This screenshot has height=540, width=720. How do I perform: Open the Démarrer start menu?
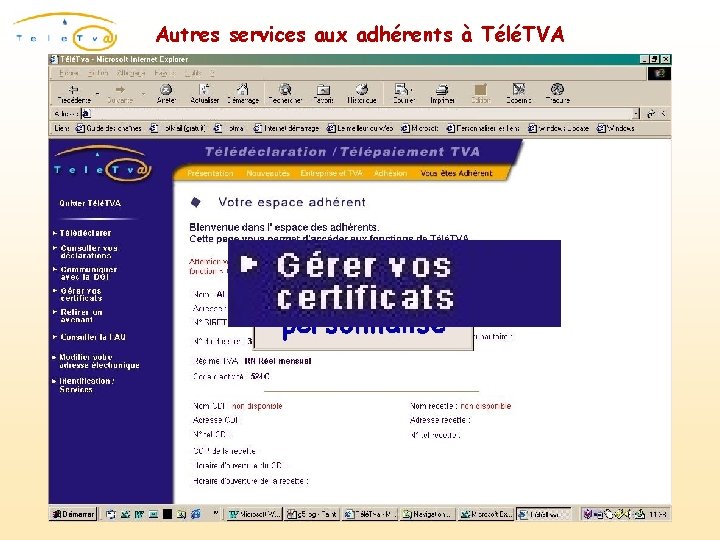[x=73, y=514]
